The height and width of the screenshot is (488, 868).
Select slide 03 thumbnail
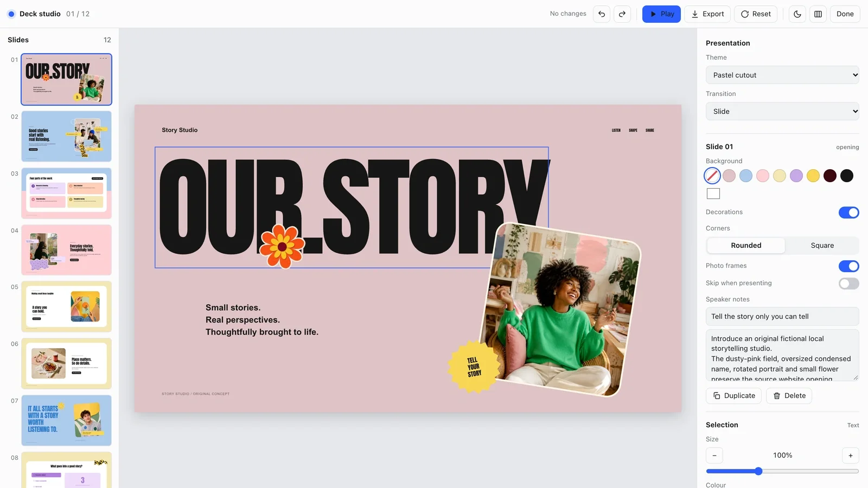(x=66, y=193)
